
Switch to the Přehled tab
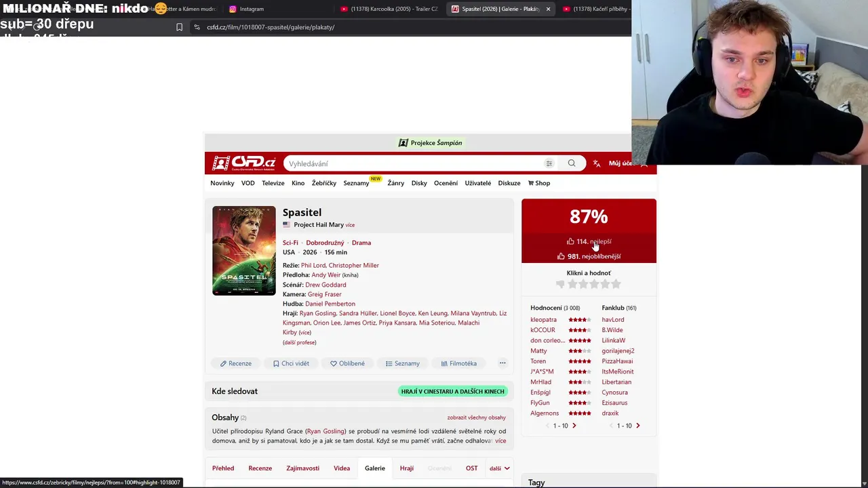click(x=223, y=468)
